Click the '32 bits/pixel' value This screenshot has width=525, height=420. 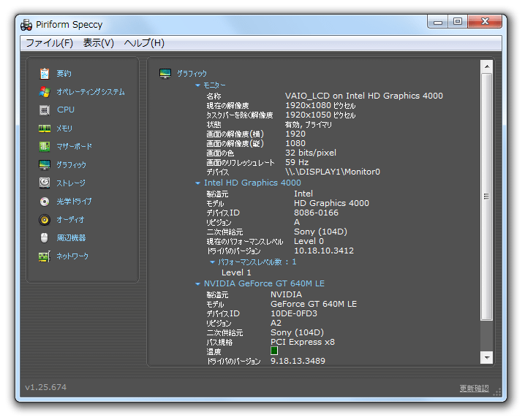311,153
